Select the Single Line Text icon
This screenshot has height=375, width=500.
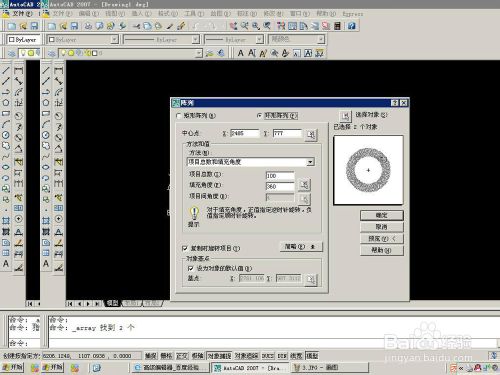(x=252, y=53)
